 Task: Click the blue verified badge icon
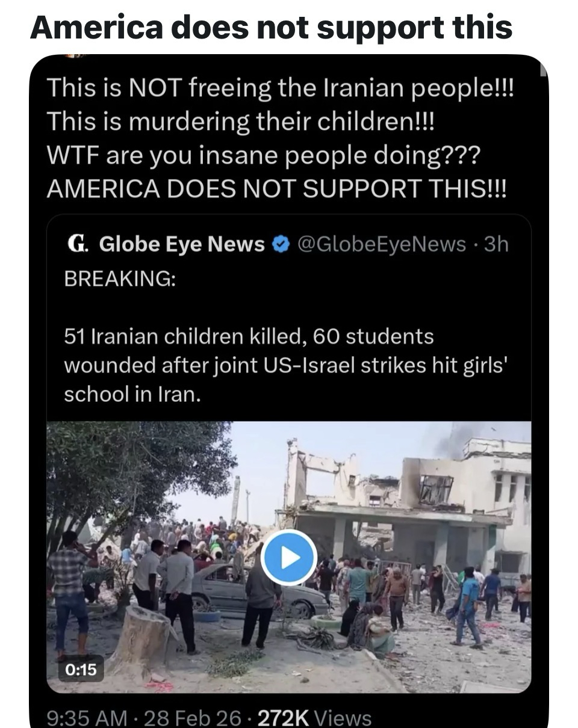click(x=279, y=244)
